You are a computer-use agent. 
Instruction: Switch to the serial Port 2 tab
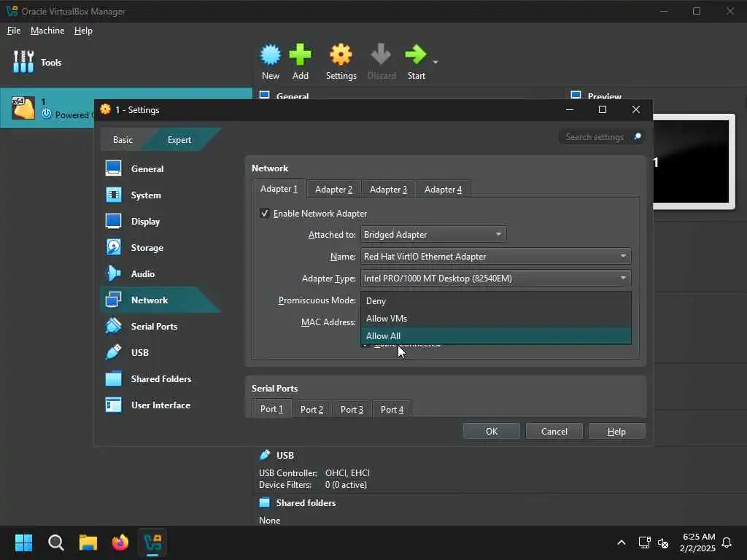pos(311,410)
